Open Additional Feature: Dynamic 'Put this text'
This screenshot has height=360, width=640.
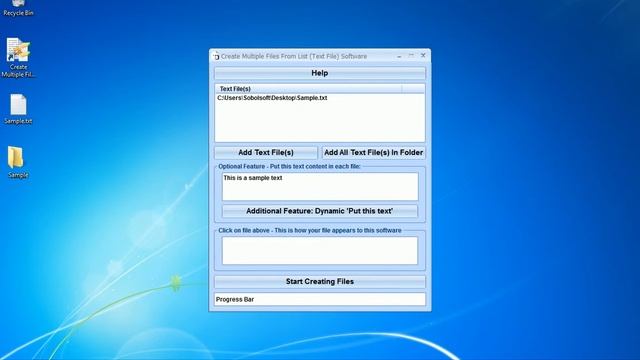coord(320,211)
